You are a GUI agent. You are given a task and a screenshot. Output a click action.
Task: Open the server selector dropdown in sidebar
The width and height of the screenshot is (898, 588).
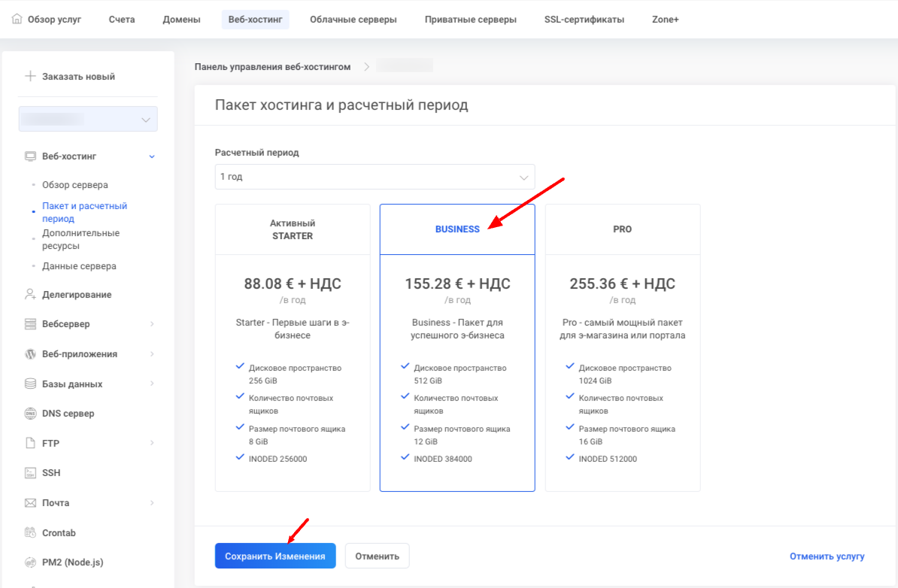pyautogui.click(x=88, y=120)
